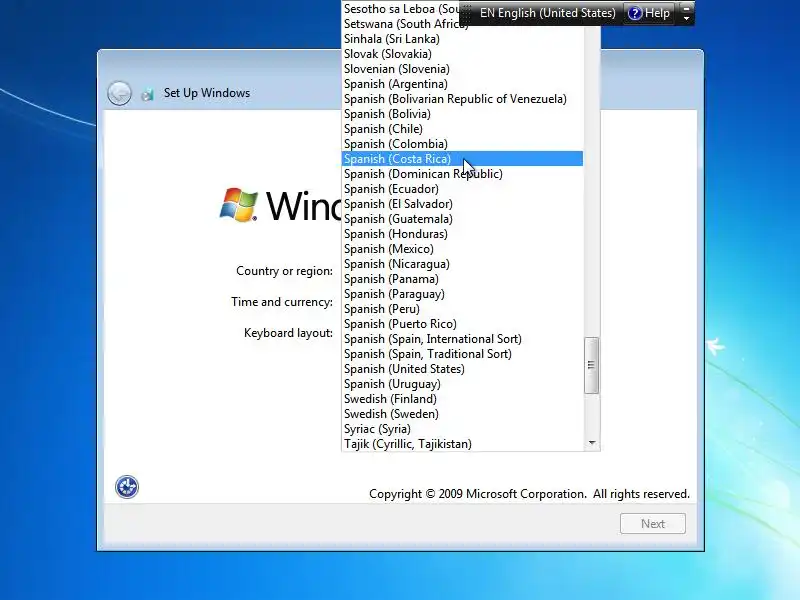Choose Spanish (Spain, International Sort)
800x600 pixels.
pos(462,339)
